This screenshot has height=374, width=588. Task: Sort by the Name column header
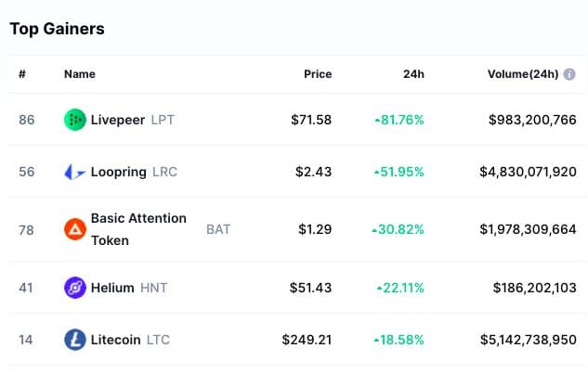coord(79,74)
